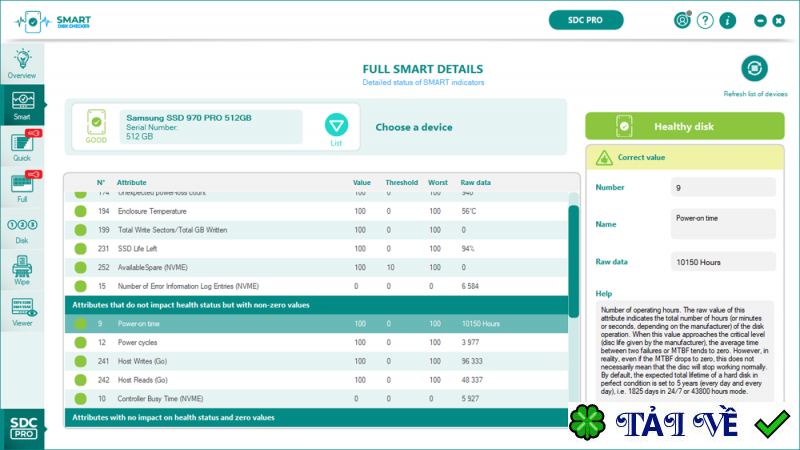Click the green status dot for SSD Life Left
The height and width of the screenshot is (450, 800).
(81, 249)
